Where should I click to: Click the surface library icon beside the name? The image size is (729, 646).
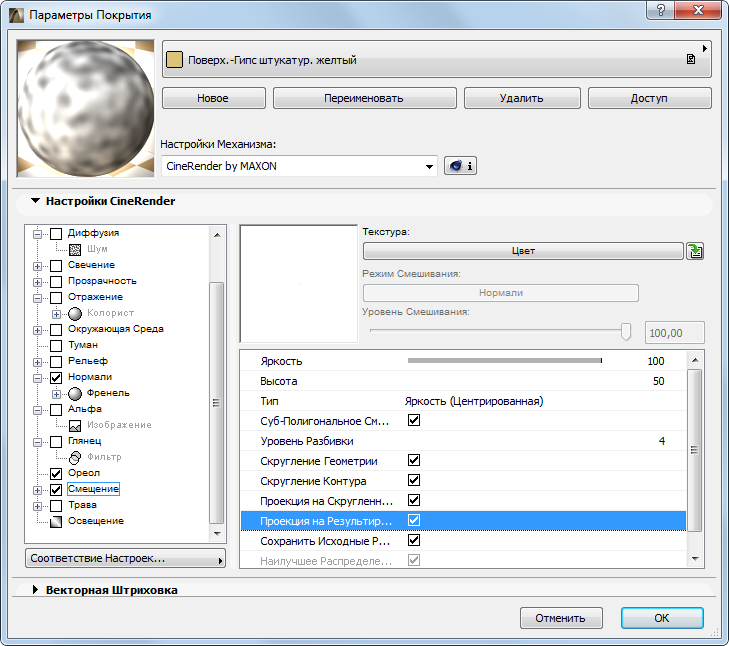691,59
